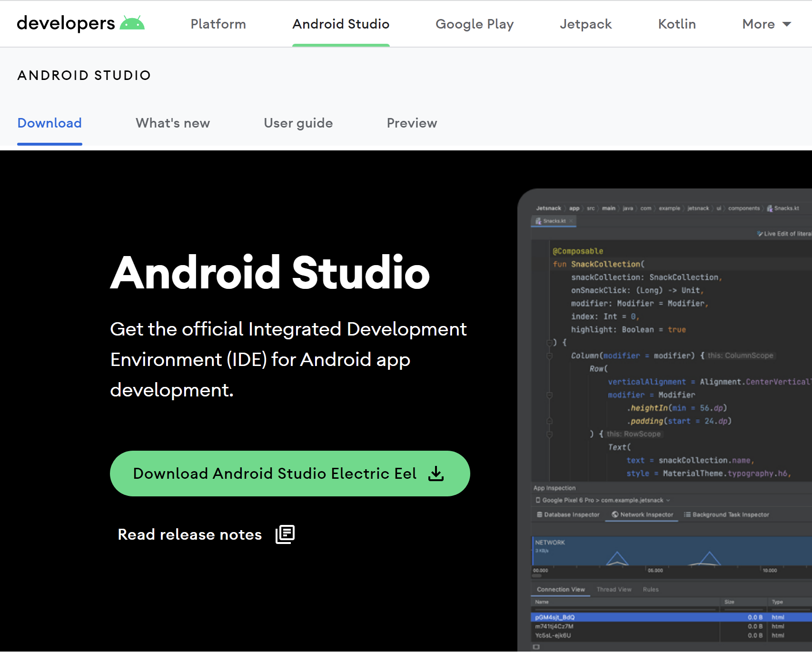Open the Platform menu item
812x652 pixels.
click(x=218, y=24)
